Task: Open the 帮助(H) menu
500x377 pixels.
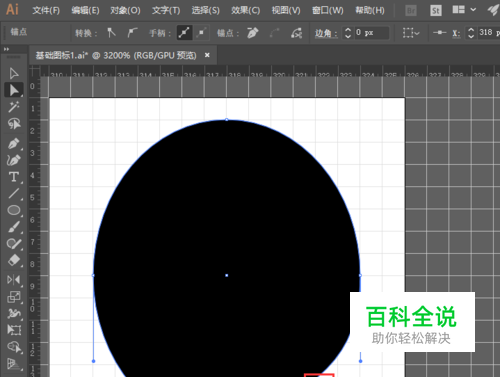Action: tap(370, 10)
